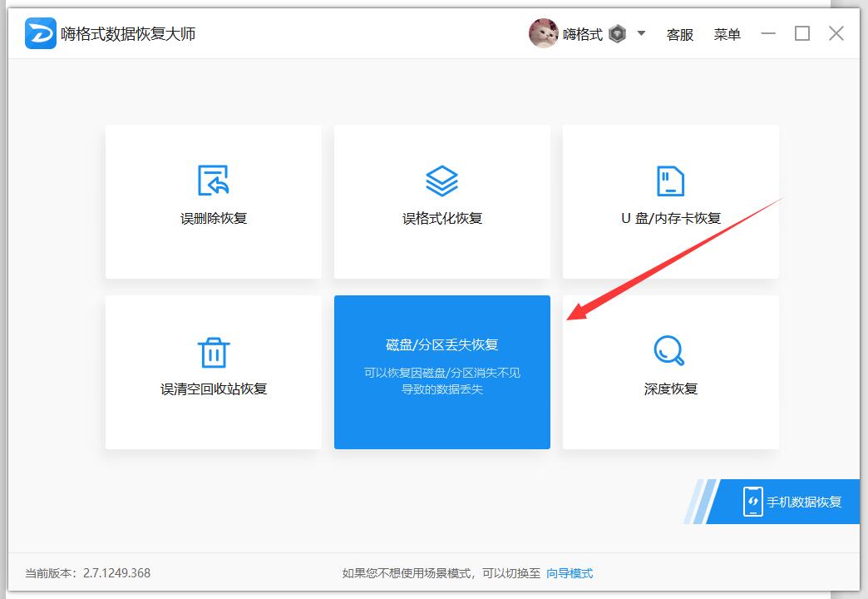Viewport: 868px width, 599px height.
Task: Open the user avatar picture
Action: coord(543,33)
